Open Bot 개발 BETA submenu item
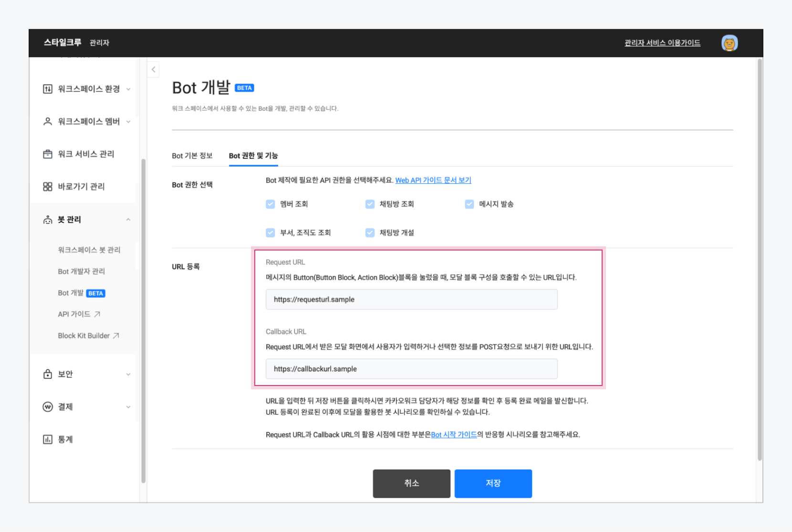The height and width of the screenshot is (532, 792). click(82, 293)
